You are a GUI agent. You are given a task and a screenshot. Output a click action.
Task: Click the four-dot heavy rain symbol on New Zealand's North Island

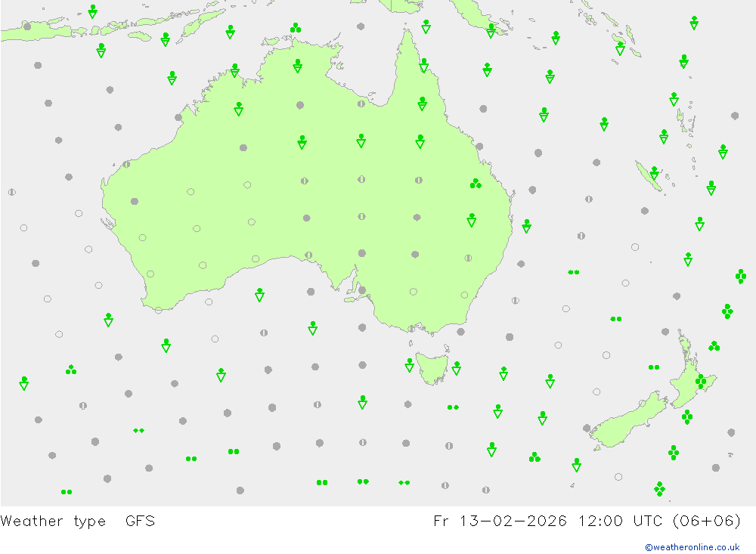(x=701, y=381)
